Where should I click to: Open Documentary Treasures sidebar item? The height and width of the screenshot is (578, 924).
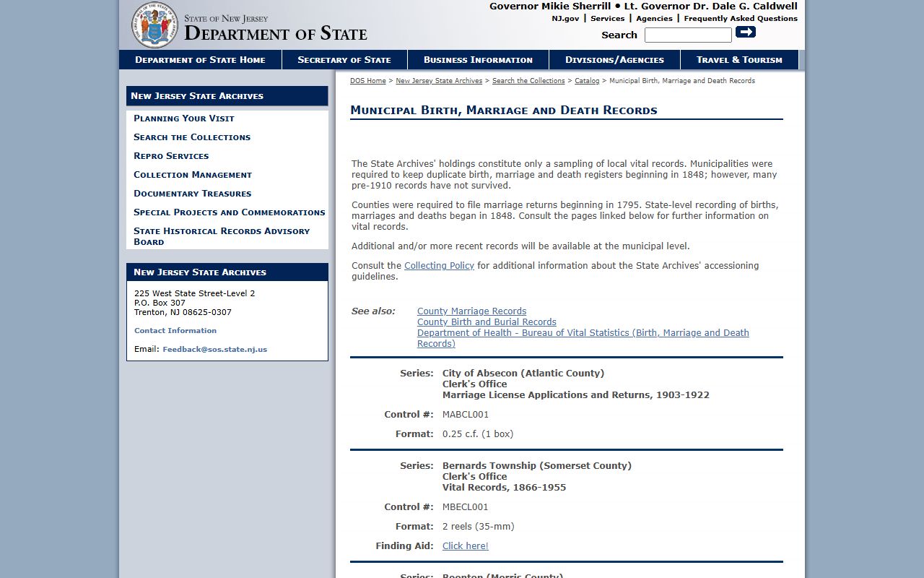[193, 194]
